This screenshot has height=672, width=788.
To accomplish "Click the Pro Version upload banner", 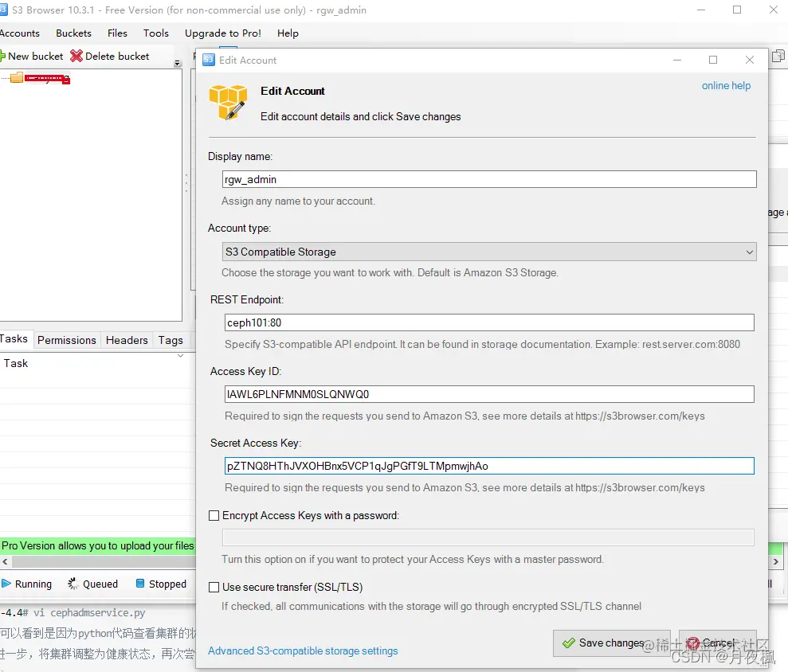I will (x=97, y=545).
